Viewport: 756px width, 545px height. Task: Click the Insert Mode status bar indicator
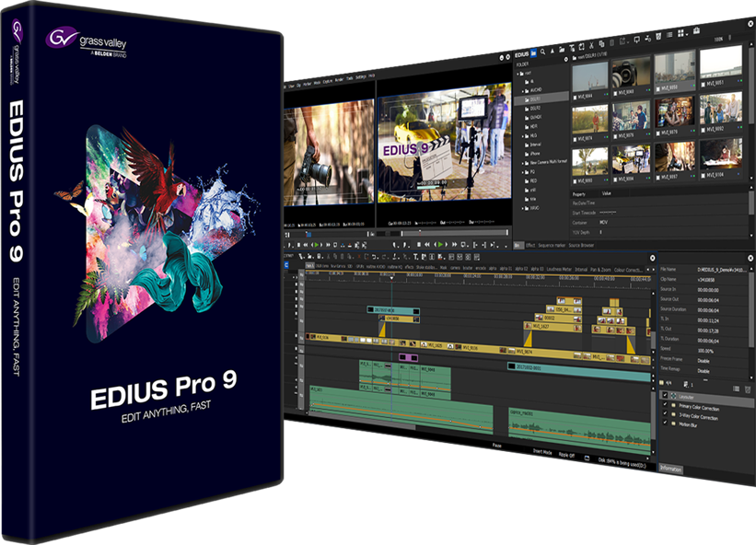click(x=542, y=451)
